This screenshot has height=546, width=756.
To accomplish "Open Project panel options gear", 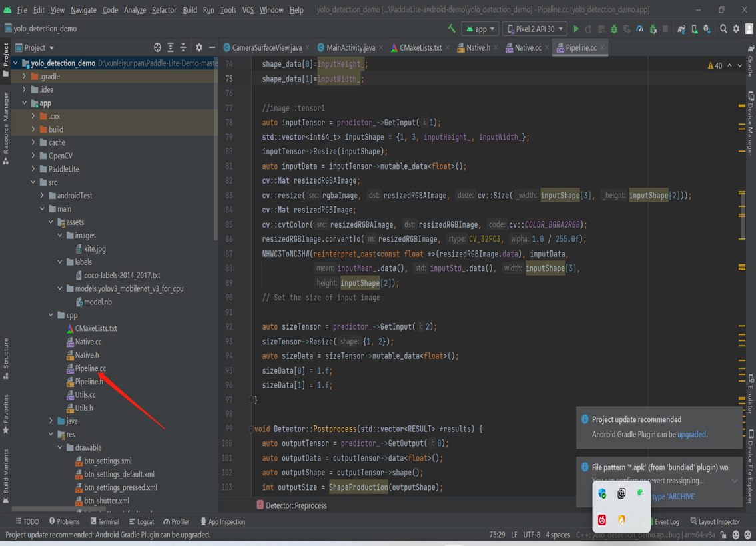I will tap(199, 47).
